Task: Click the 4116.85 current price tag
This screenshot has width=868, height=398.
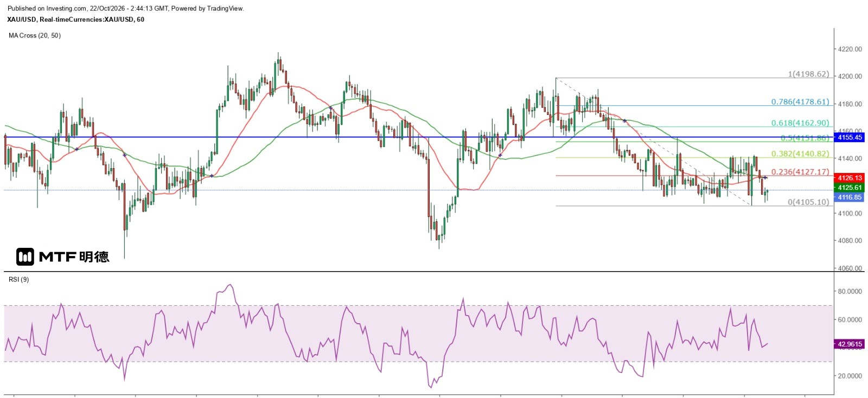Action: tap(850, 197)
